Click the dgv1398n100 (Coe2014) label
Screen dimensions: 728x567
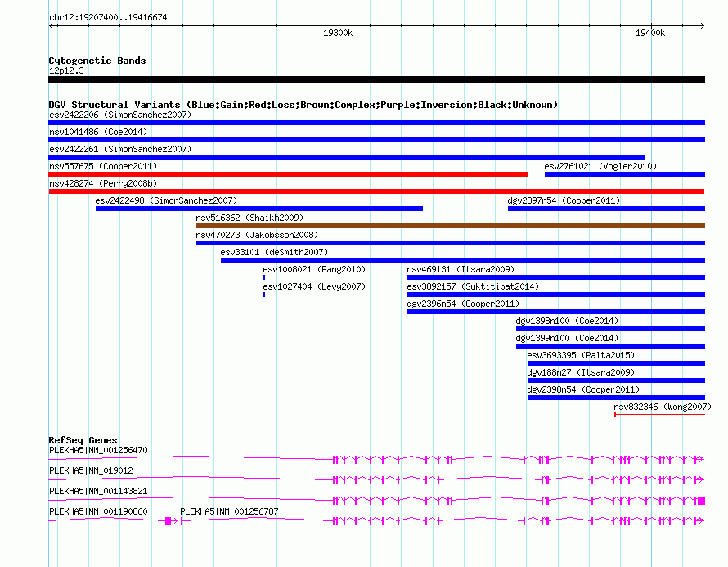(567, 321)
